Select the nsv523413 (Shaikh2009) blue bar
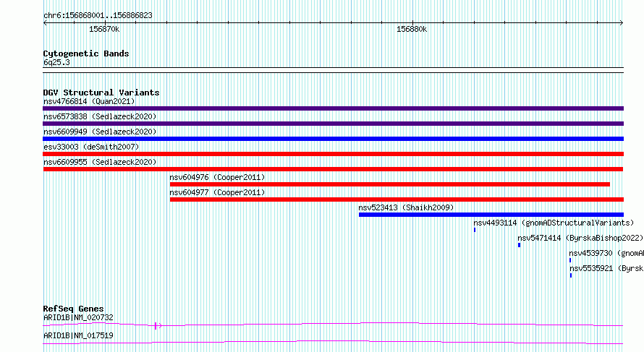 [x=491, y=215]
